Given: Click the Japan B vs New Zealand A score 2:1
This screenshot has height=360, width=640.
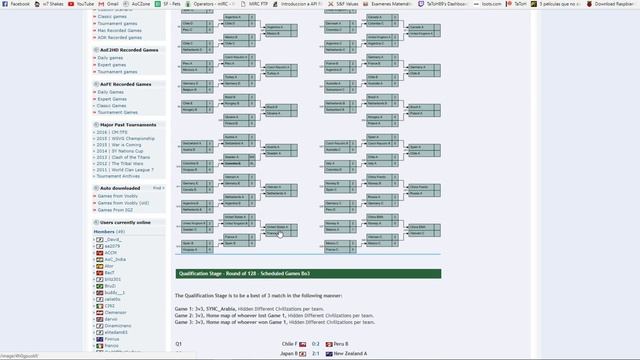Looking at the screenshot, I should point(316,354).
